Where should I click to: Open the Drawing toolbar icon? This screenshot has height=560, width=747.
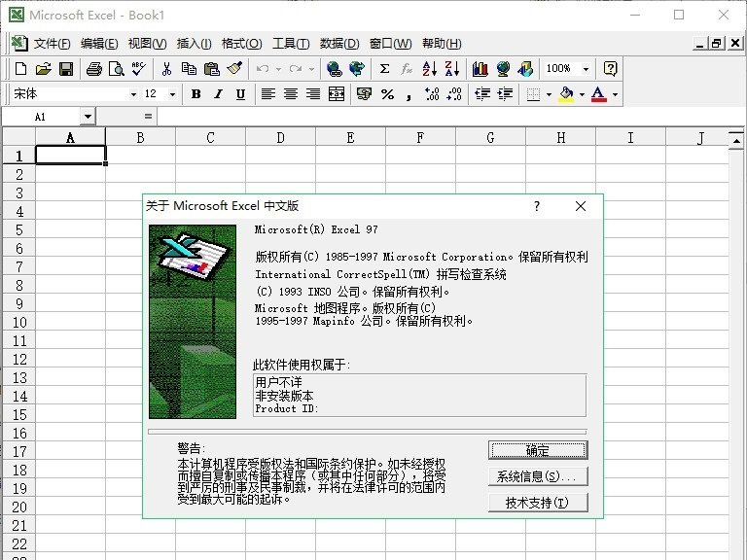(x=525, y=69)
